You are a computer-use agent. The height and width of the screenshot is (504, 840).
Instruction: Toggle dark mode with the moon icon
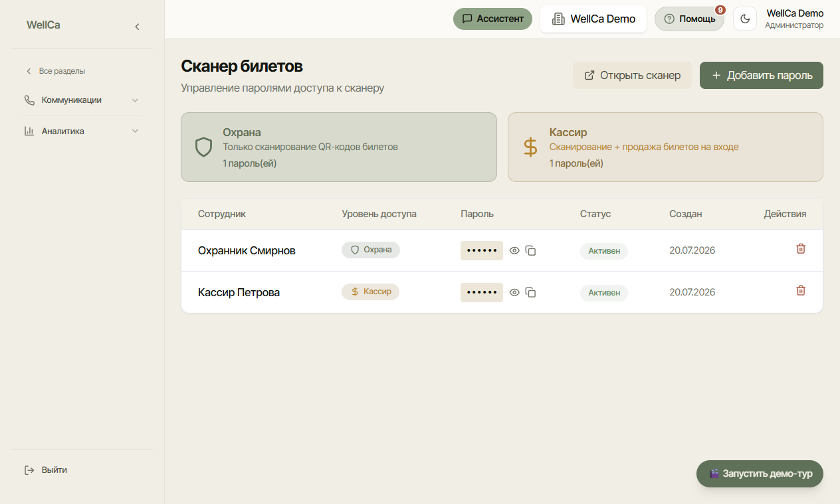pyautogui.click(x=745, y=19)
